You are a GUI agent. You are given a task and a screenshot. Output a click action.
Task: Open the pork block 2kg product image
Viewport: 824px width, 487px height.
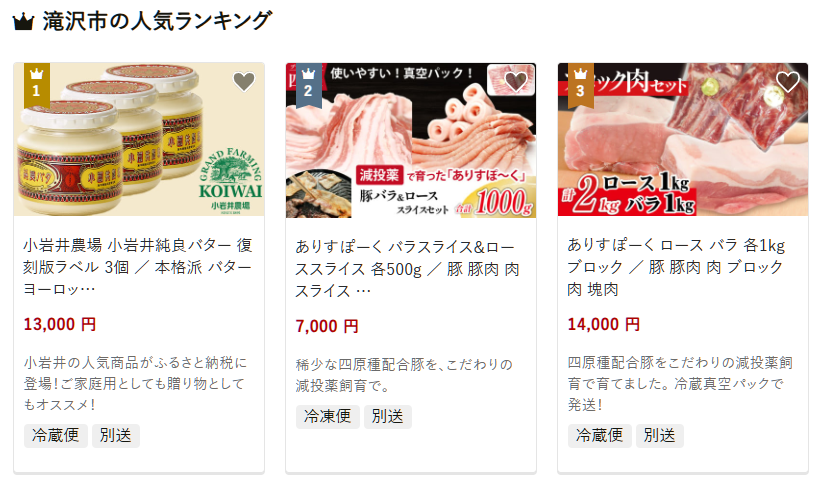click(x=683, y=140)
